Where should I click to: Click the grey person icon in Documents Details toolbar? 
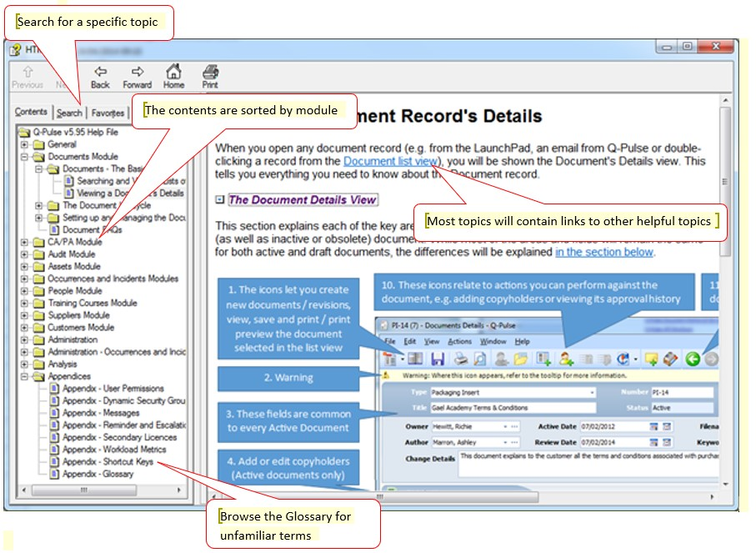click(x=502, y=359)
